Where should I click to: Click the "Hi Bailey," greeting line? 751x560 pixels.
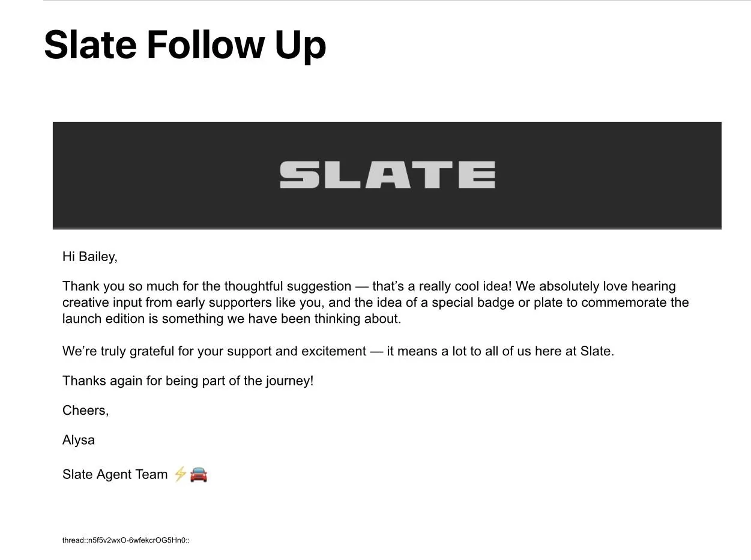tap(90, 257)
